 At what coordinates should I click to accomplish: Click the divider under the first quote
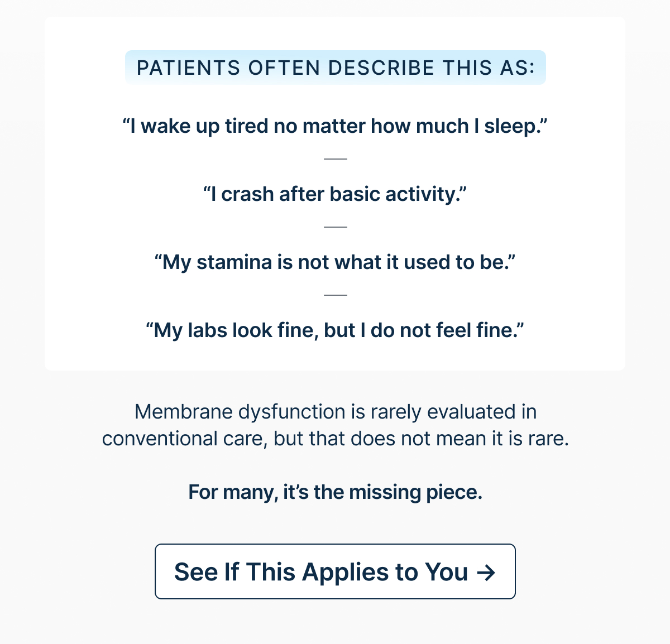point(335,159)
